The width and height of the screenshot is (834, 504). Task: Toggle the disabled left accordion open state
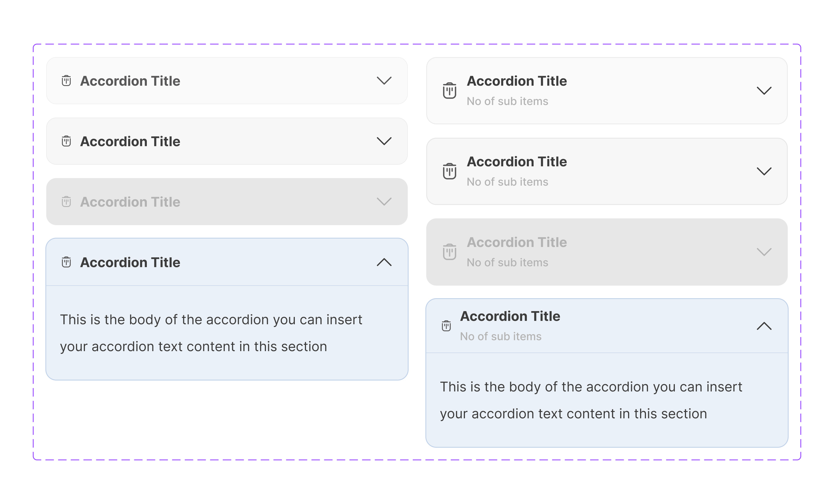tap(384, 202)
